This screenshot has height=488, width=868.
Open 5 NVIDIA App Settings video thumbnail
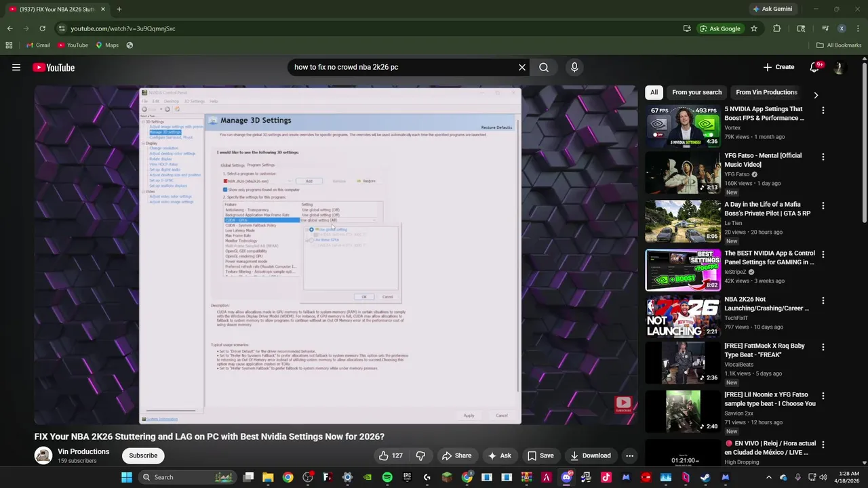pyautogui.click(x=683, y=126)
